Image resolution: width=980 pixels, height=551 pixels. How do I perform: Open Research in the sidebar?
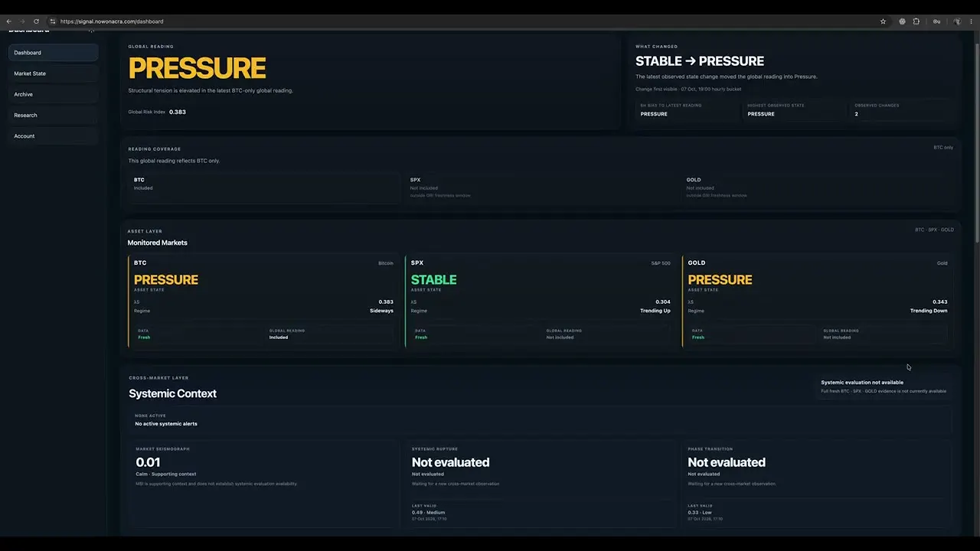pos(53,115)
